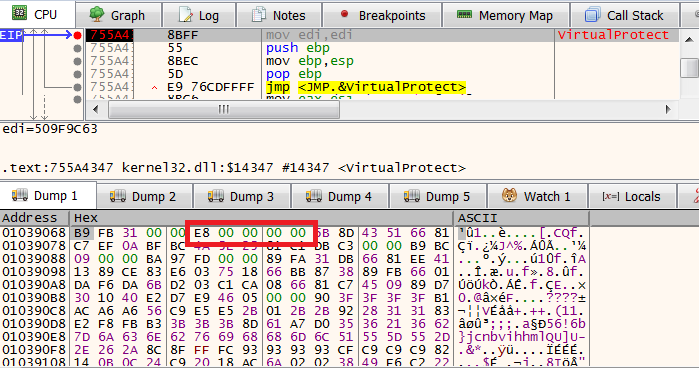Click the disassembly vertical scroll up arrow

(x=689, y=39)
